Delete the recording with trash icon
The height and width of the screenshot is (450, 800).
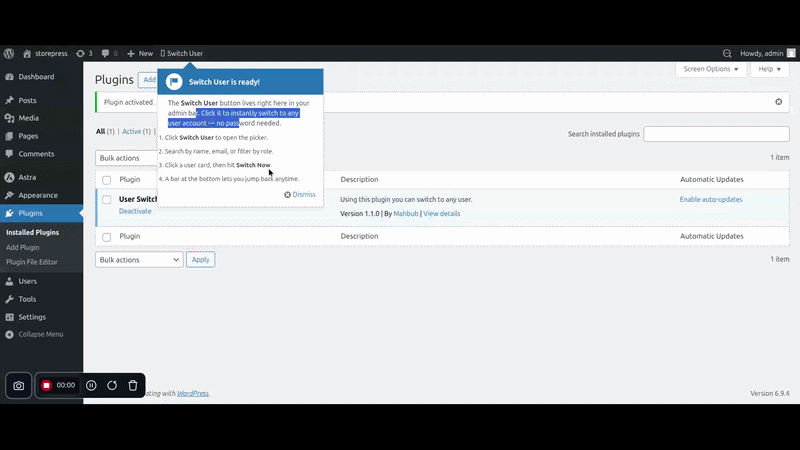[x=133, y=385]
